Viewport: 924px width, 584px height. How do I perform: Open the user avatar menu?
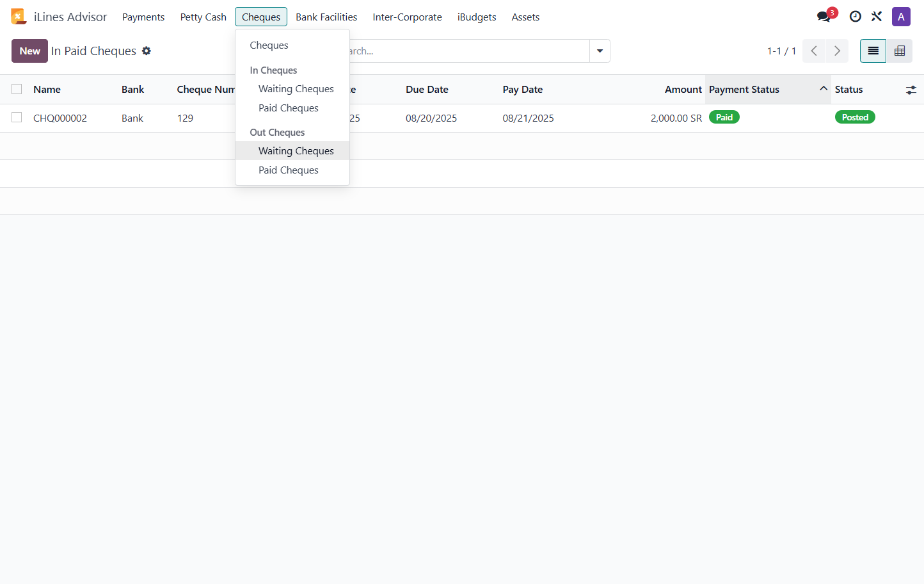click(901, 17)
